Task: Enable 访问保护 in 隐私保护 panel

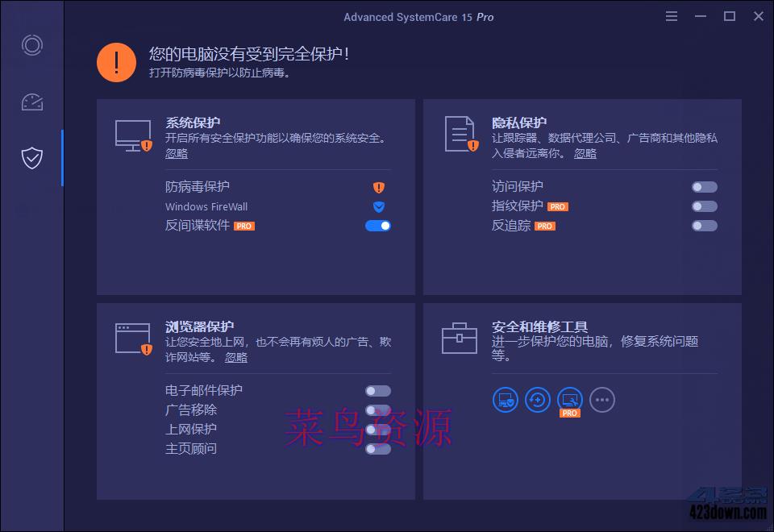Action: point(704,186)
